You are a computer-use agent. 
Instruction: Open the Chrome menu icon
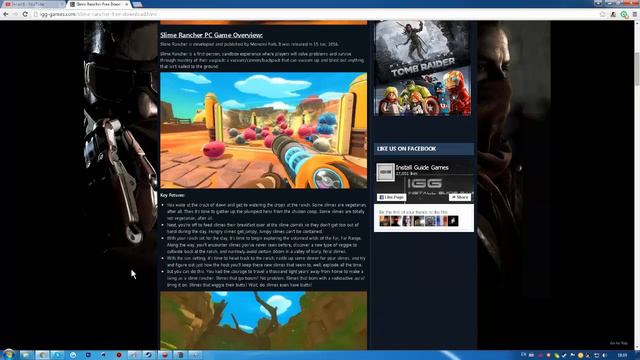click(x=634, y=14)
